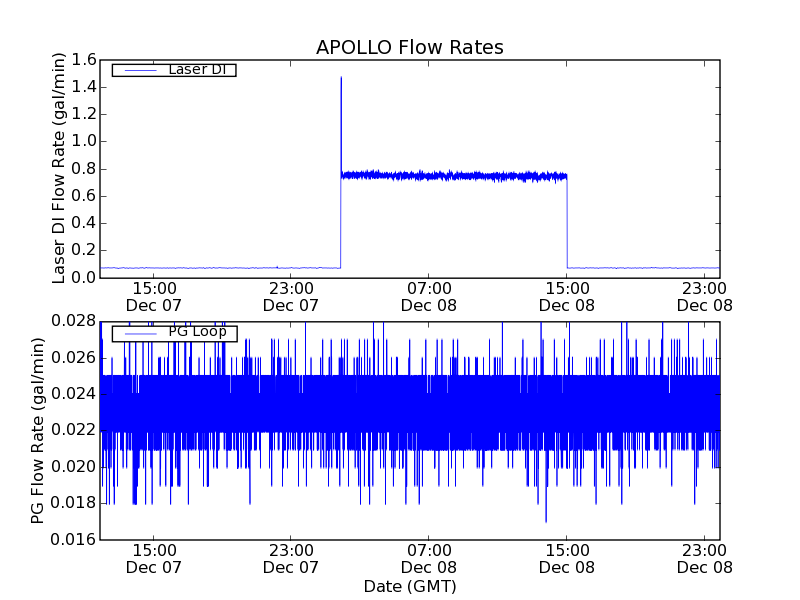The image size is (800, 600).
Task: Click the Laser DI falling edge at 15:00 Dec 08
Action: tap(567, 220)
